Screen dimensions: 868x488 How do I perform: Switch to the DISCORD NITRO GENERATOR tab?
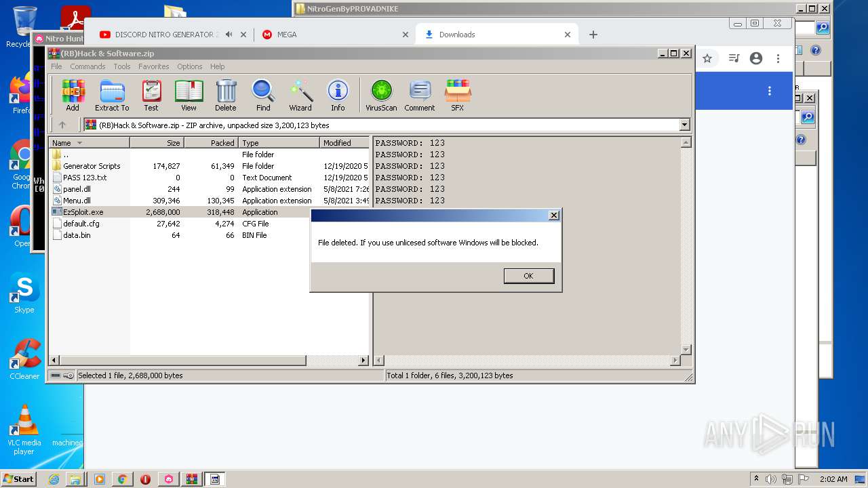click(166, 35)
